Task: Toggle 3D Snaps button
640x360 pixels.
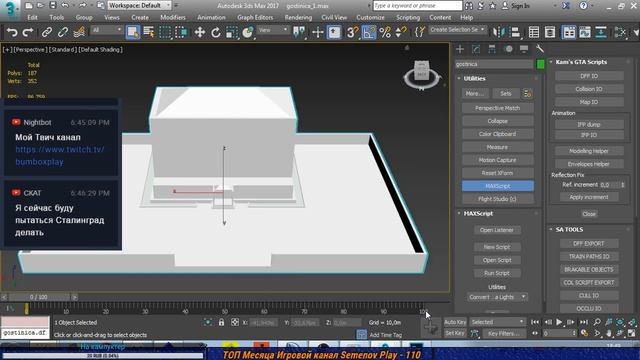Action: click(352, 32)
